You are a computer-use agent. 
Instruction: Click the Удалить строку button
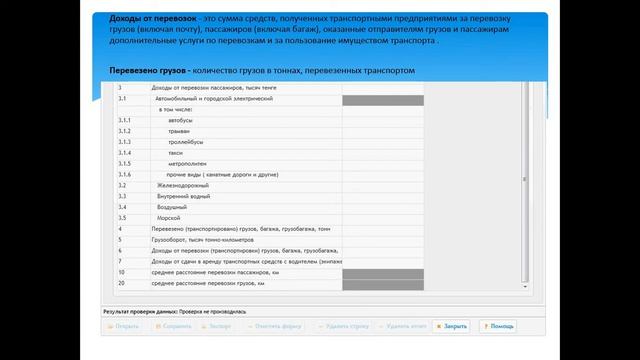point(343,326)
